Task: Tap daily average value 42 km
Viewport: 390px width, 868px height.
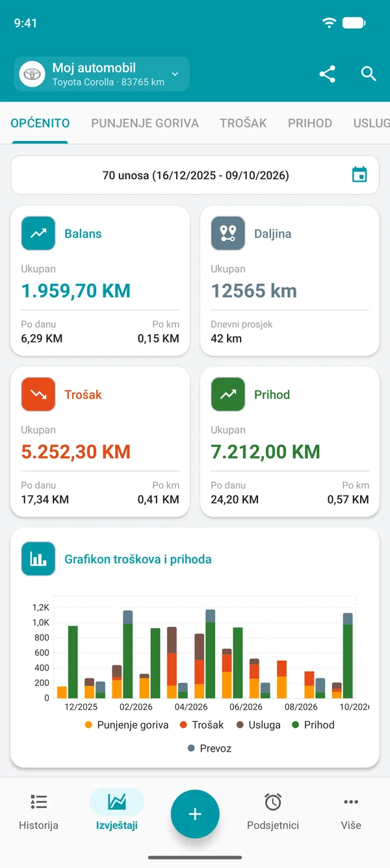Action: pyautogui.click(x=226, y=338)
